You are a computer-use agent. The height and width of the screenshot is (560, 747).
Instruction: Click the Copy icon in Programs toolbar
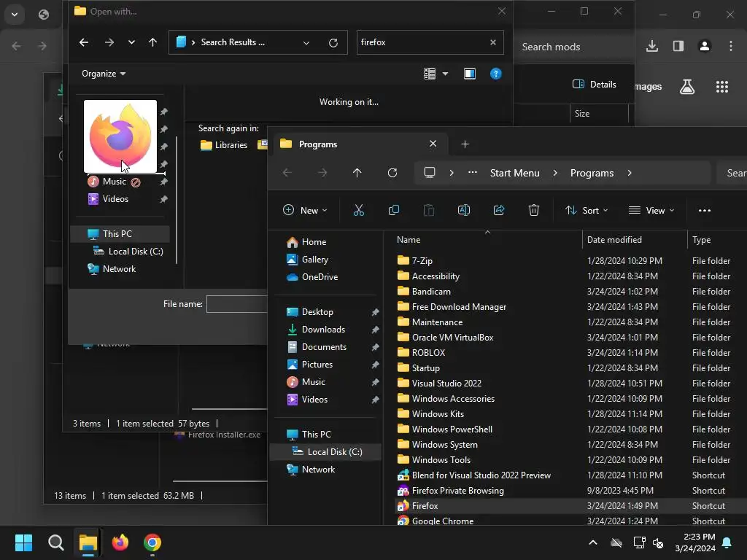[x=393, y=210]
